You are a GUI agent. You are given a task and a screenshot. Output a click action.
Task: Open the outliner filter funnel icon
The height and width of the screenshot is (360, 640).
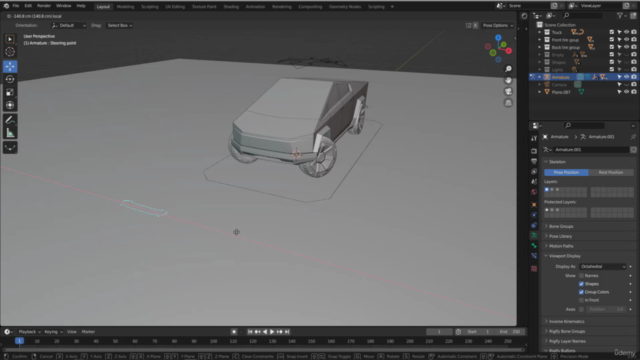pos(620,16)
